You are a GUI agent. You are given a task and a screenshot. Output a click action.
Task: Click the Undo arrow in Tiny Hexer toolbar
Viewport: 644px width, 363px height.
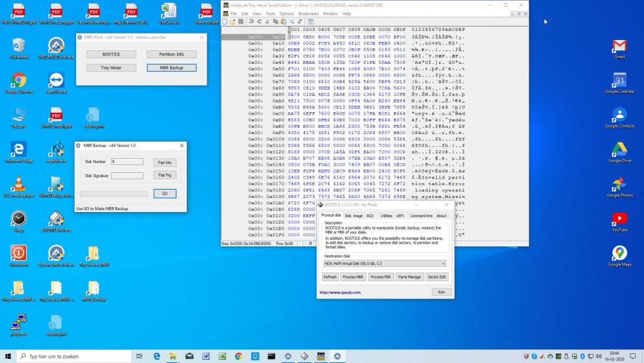pyautogui.click(x=250, y=21)
